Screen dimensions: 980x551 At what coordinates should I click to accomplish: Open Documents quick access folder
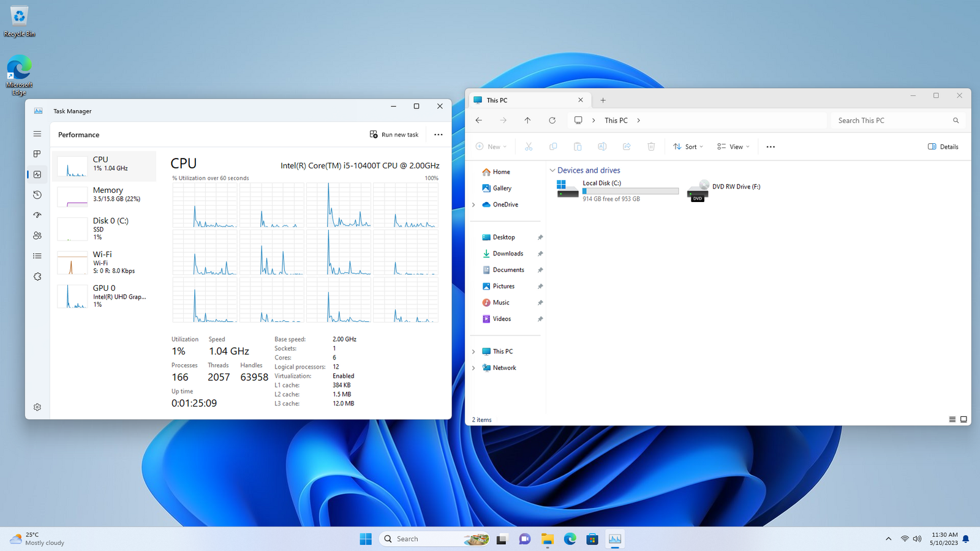[x=503, y=270]
